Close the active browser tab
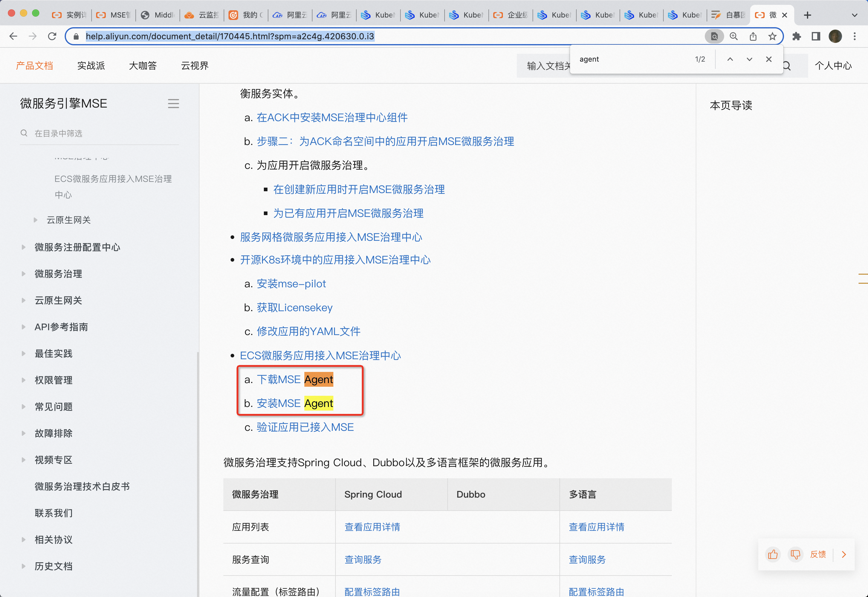The image size is (868, 597). point(785,15)
